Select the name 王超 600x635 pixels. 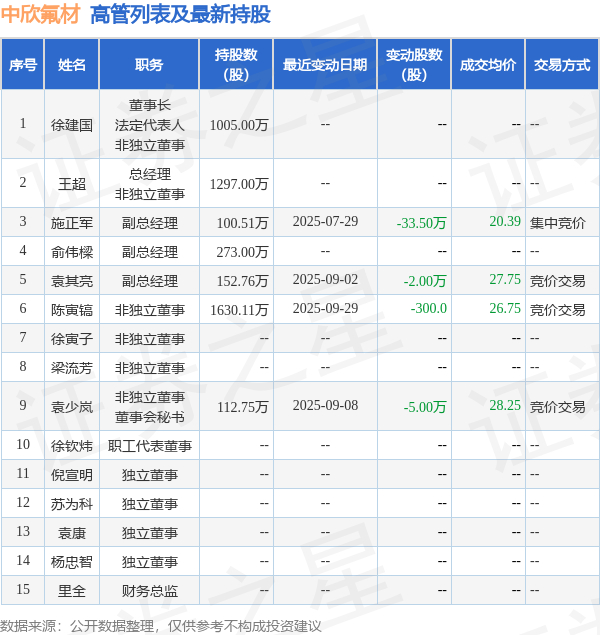(x=72, y=184)
